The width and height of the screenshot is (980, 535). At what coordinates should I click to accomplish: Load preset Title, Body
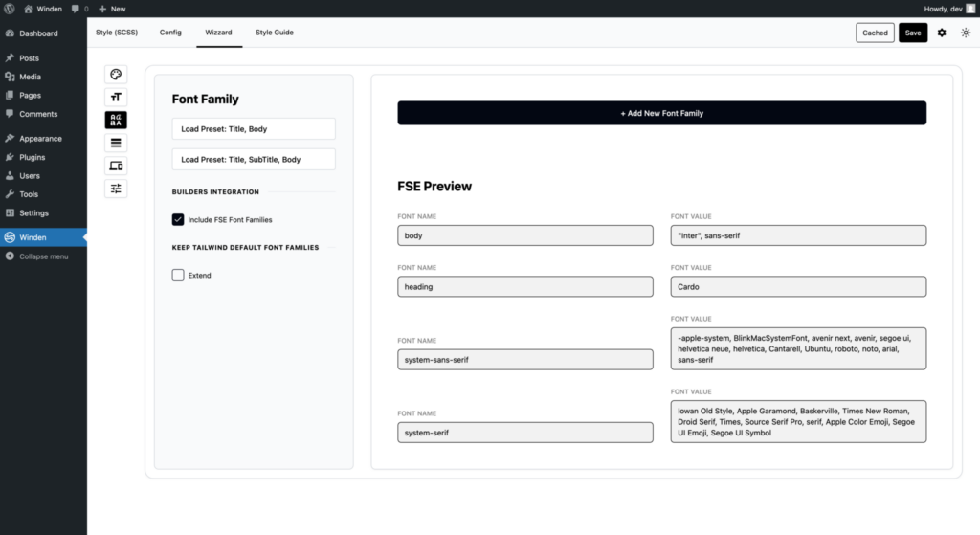pyautogui.click(x=254, y=129)
